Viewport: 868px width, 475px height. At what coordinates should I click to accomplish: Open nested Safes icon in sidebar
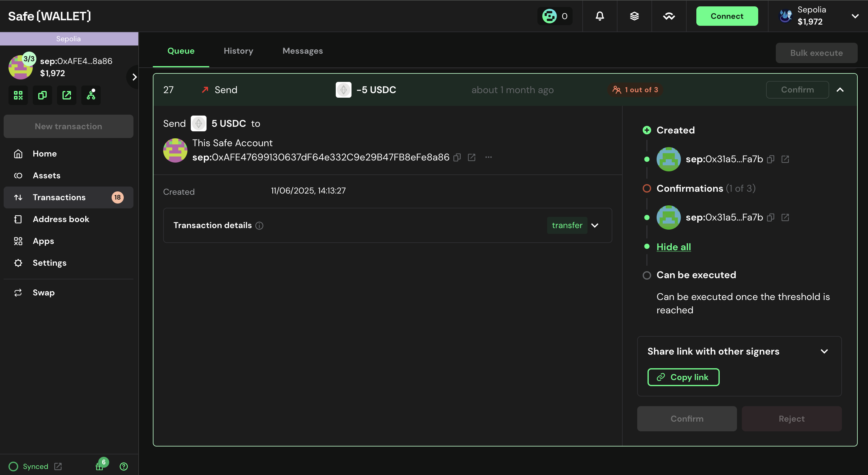coord(91,95)
